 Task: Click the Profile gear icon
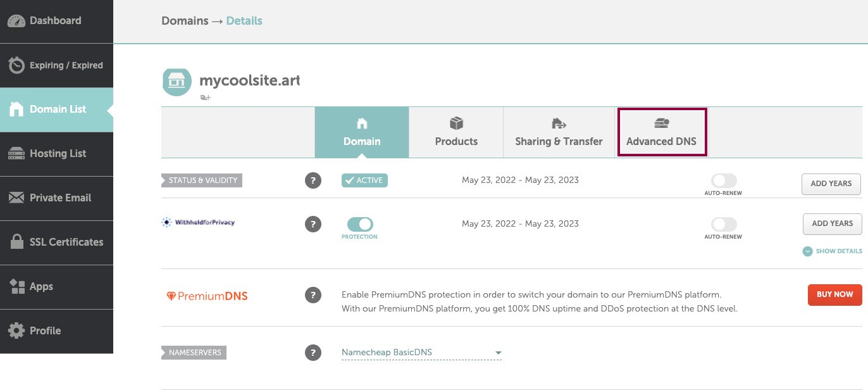coord(16,330)
